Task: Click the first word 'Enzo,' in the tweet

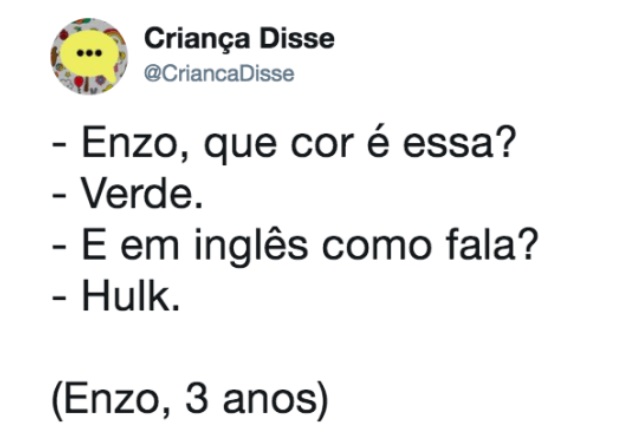Action: tap(136, 144)
